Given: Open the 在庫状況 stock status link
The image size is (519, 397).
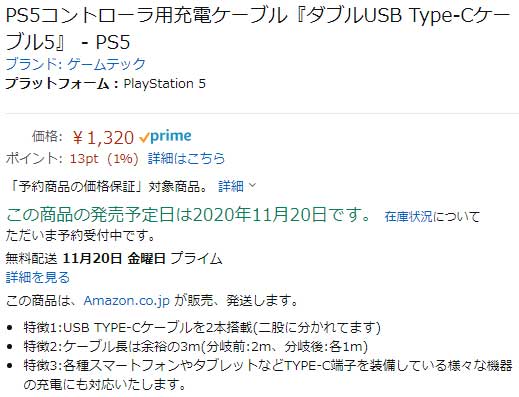Looking at the screenshot, I should [x=408, y=217].
